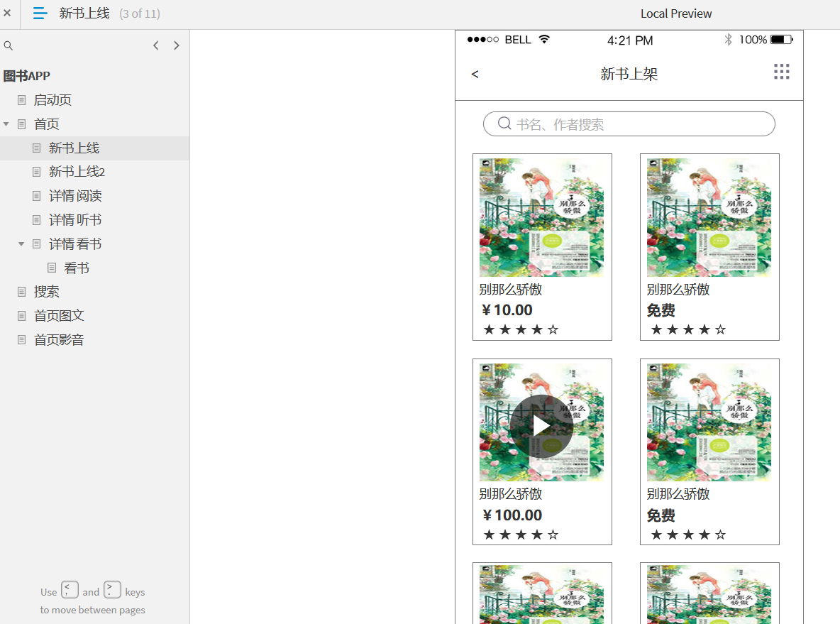This screenshot has width=840, height=624.
Task: Play the ¥100.00 book with the play button
Action: click(x=541, y=426)
